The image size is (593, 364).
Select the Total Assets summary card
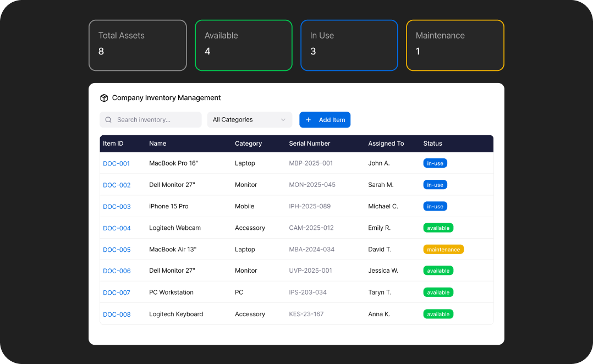[138, 46]
